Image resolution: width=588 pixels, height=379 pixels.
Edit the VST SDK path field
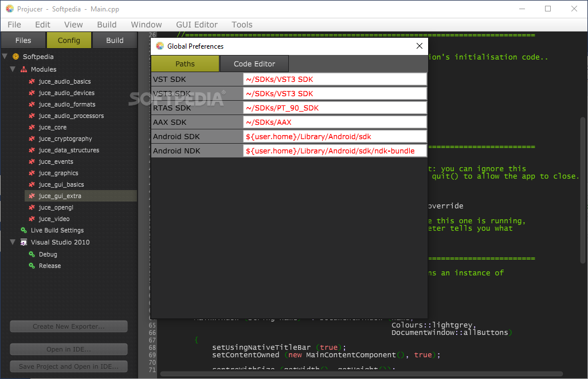point(335,80)
